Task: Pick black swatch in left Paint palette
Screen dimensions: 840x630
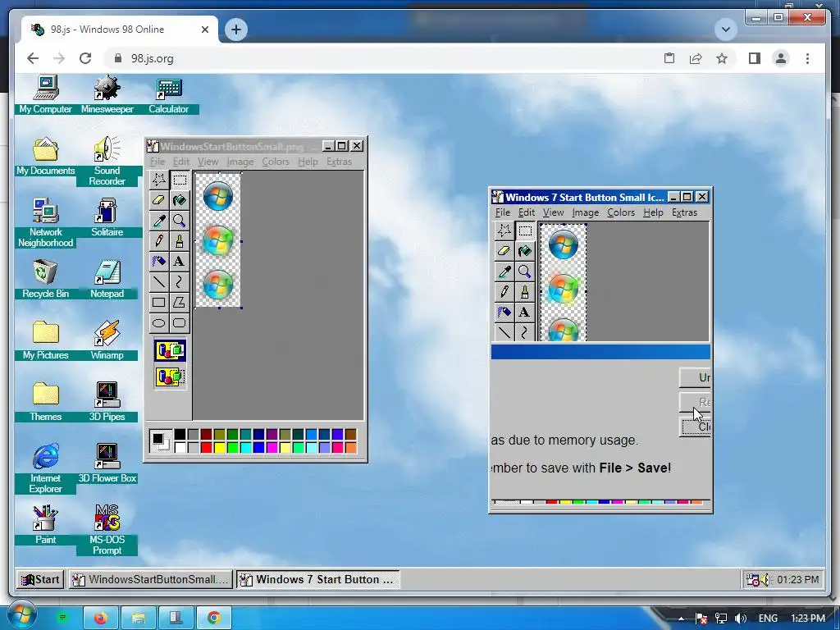Action: pyautogui.click(x=180, y=435)
